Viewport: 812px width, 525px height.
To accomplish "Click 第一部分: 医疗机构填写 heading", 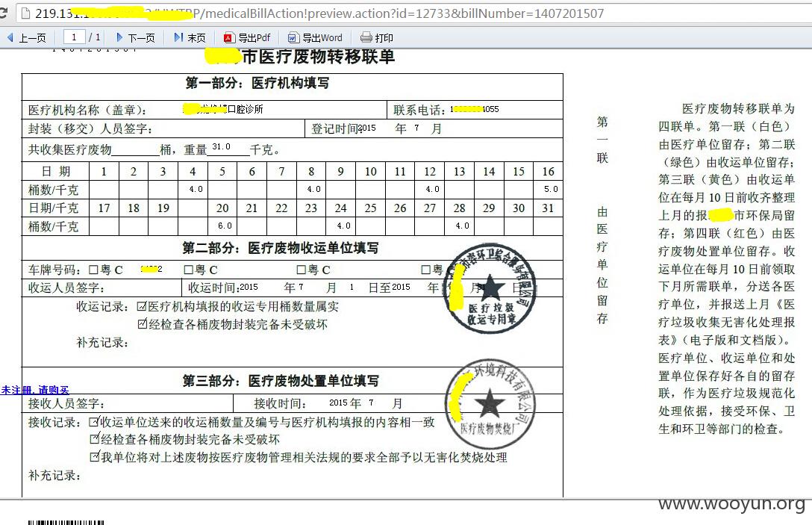I will click(x=257, y=83).
